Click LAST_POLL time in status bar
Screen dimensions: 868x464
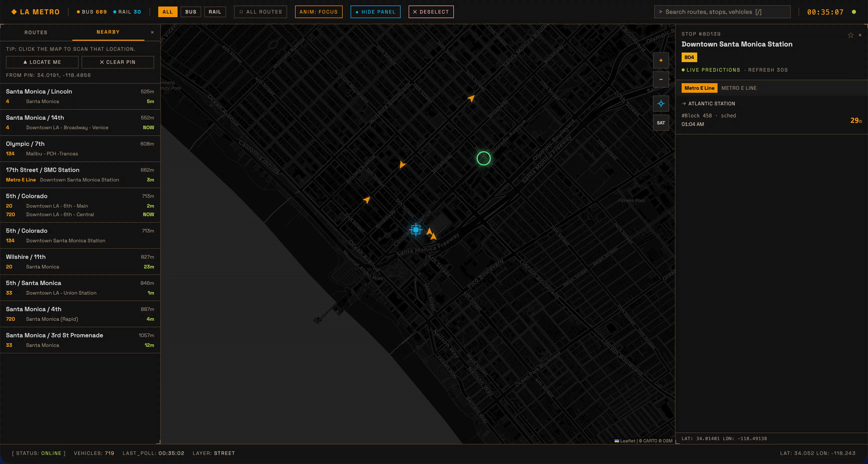coord(153,453)
